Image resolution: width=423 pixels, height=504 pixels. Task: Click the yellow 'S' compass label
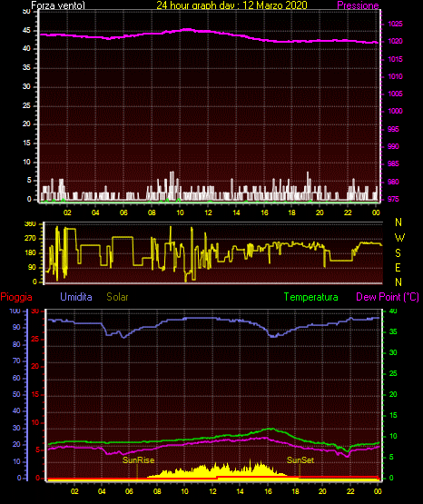coord(398,253)
